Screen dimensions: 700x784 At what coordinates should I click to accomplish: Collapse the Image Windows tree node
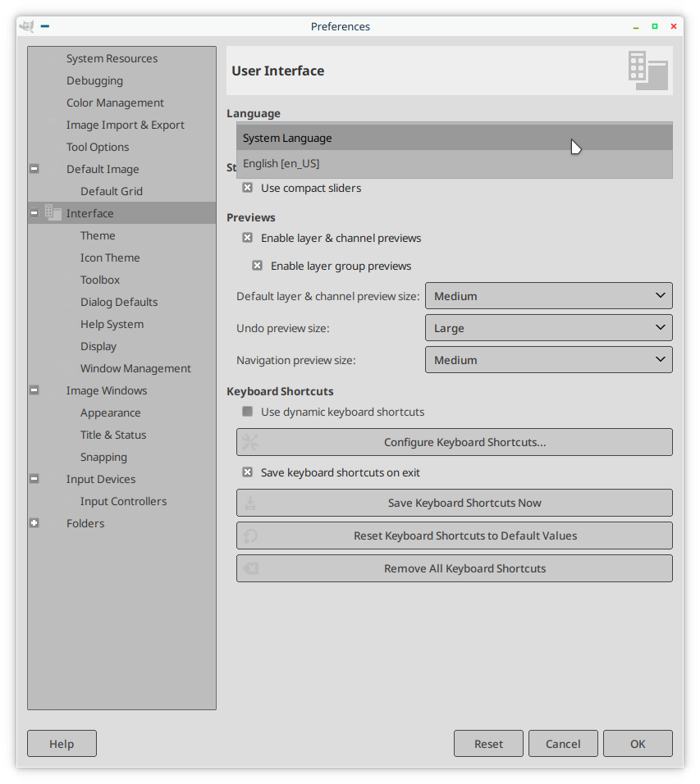[x=34, y=390]
